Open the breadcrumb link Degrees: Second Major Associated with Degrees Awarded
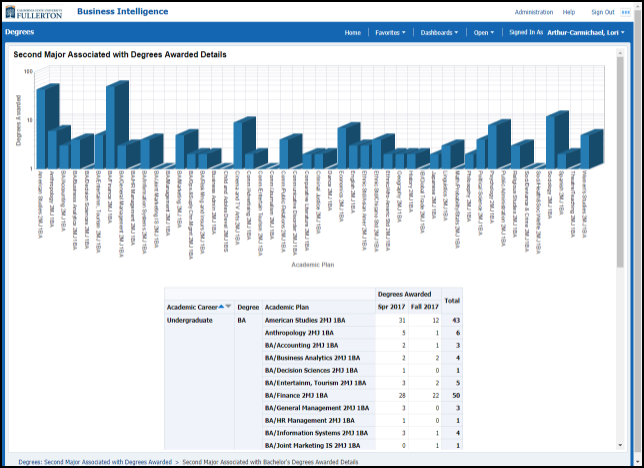The height and width of the screenshot is (468, 644). pos(95,462)
